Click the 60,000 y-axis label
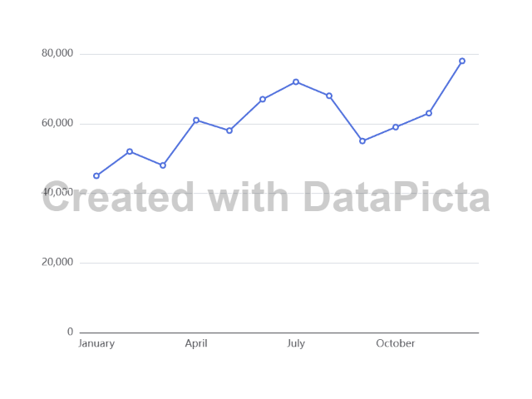The height and width of the screenshot is (399, 532). [57, 123]
